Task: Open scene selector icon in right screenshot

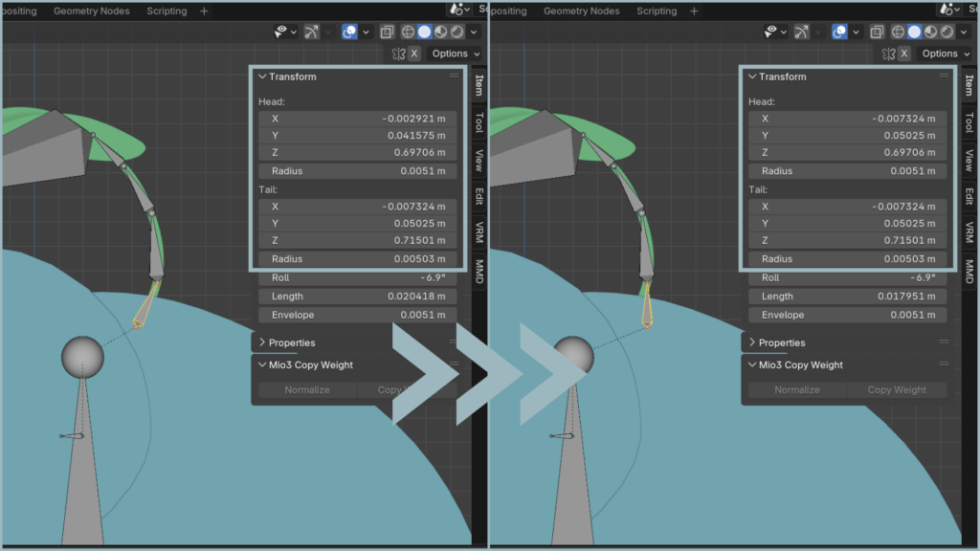Action: 949,10
